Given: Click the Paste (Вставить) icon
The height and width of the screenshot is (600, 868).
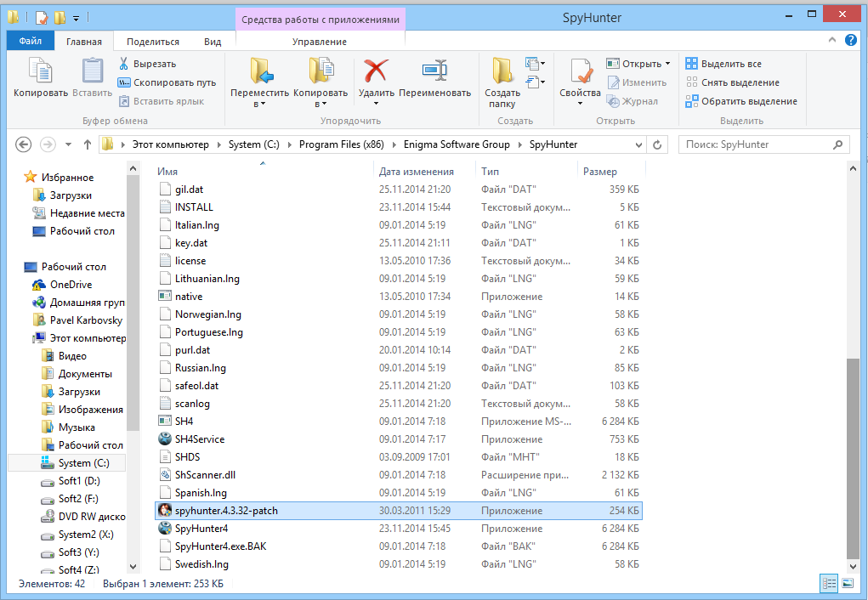Looking at the screenshot, I should click(93, 72).
